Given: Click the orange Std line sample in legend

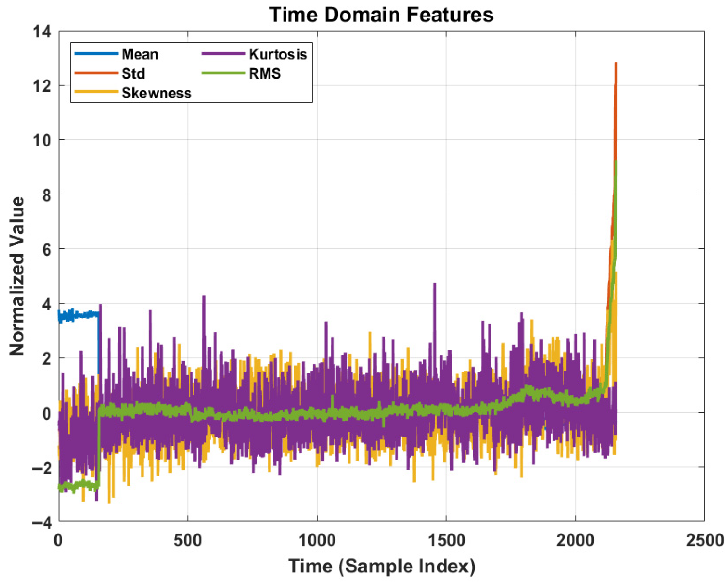Looking at the screenshot, I should tap(96, 73).
